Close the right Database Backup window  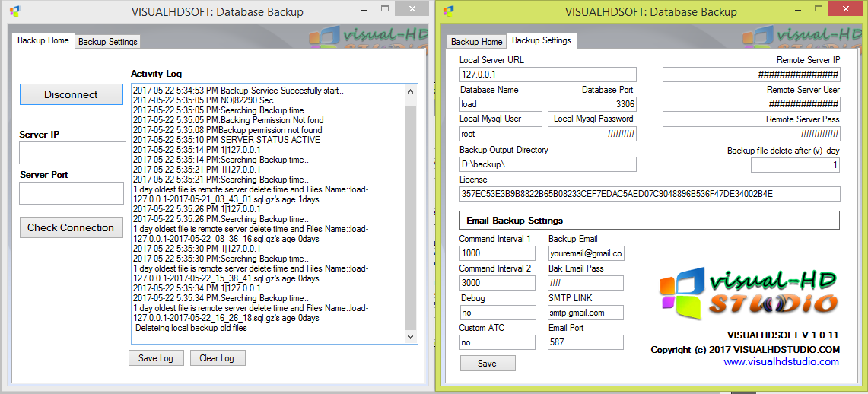point(844,9)
